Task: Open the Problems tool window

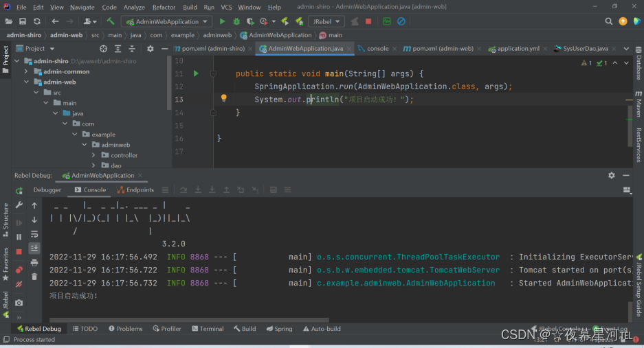Action: (x=125, y=329)
